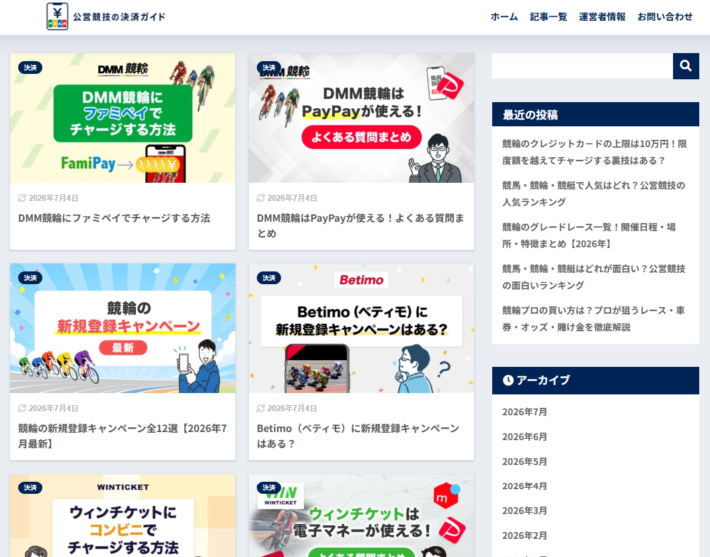Screen dimensions: 710x557
Task: Click the 2026年7月4日 date under PayPay article
Action: (x=292, y=198)
